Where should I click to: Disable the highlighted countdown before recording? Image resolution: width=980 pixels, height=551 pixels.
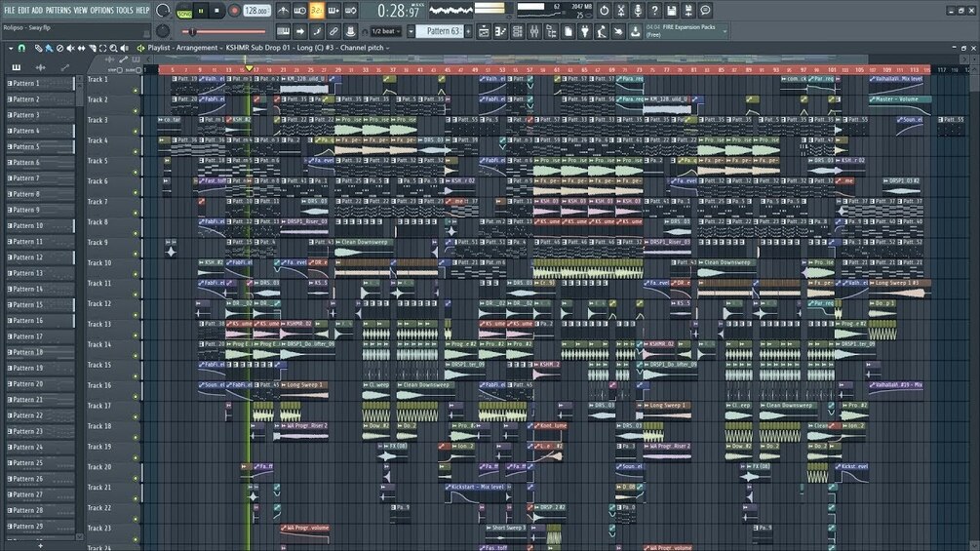pyautogui.click(x=317, y=11)
